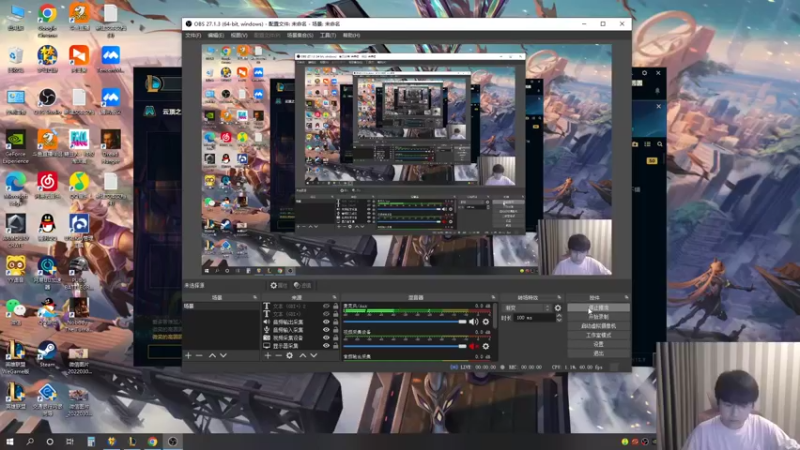800x450 pixels.
Task: Open Fall Guys desktop shortcut
Action: 79,145
